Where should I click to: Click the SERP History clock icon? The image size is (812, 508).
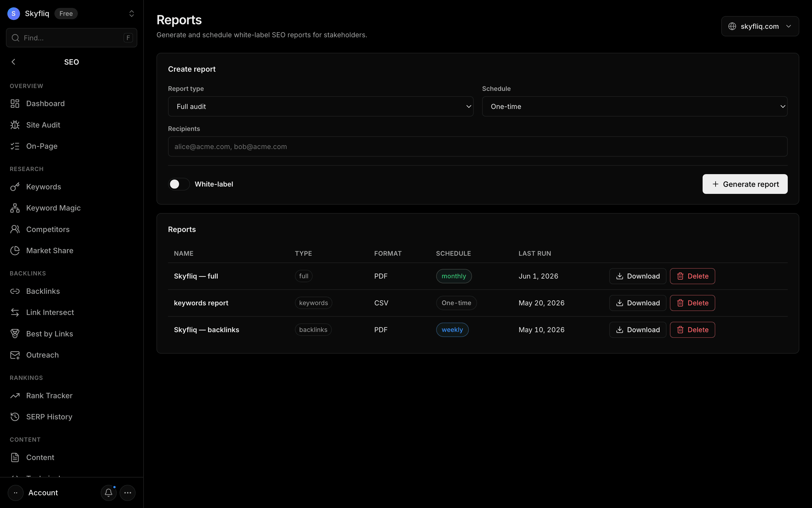pos(15,417)
